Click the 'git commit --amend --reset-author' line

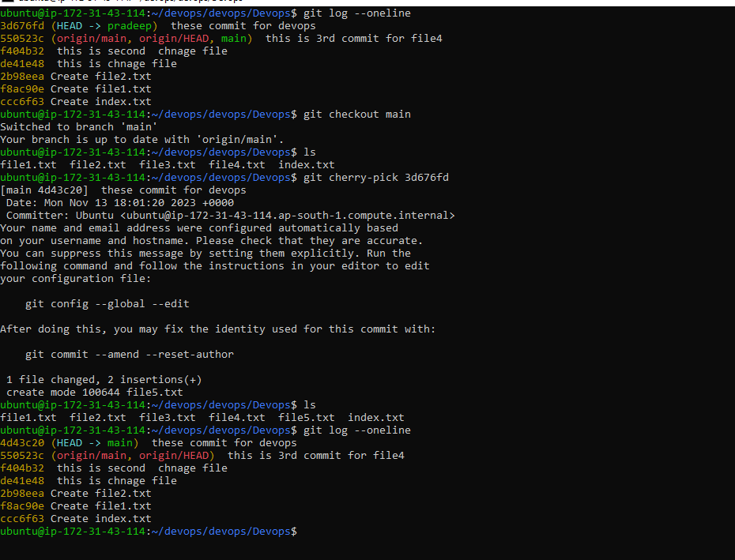tap(130, 355)
